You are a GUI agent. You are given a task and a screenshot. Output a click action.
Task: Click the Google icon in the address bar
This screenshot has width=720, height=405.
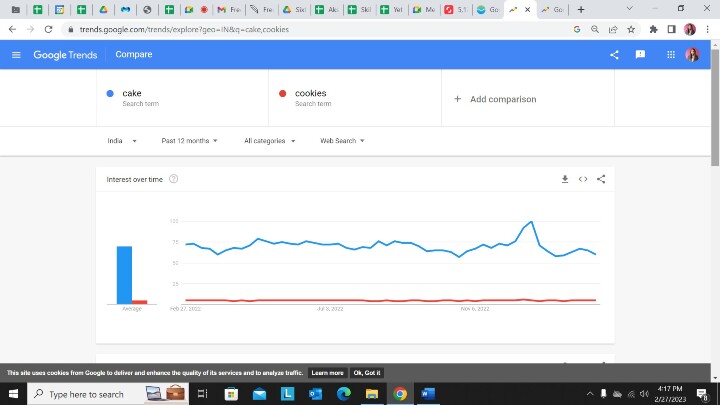(x=577, y=29)
